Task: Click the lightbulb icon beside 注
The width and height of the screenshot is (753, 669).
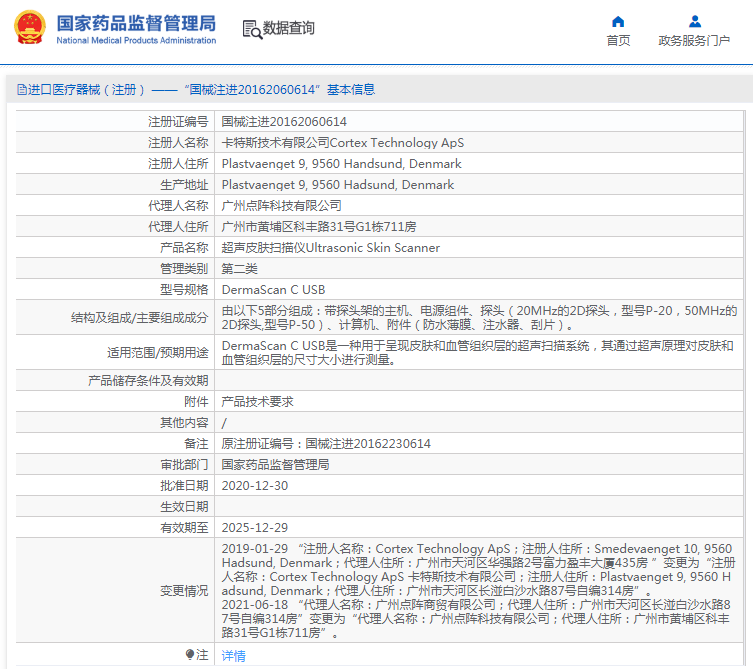Action: [x=190, y=655]
